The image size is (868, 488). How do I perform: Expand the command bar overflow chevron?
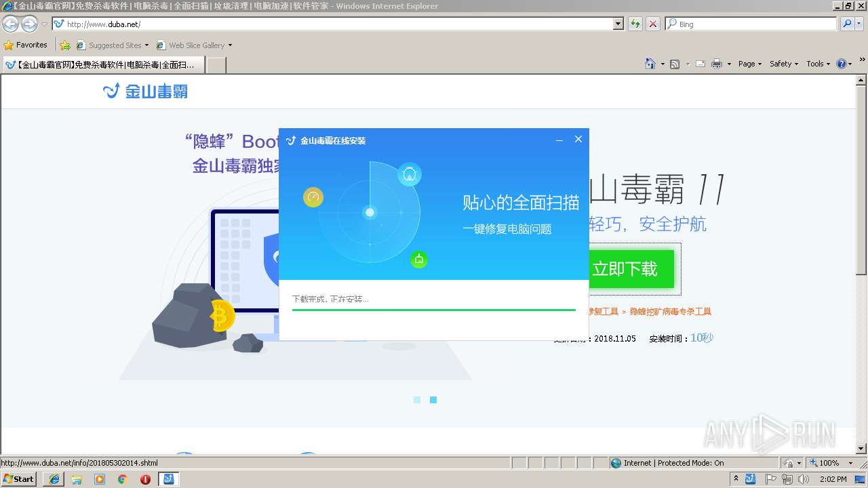coord(863,61)
